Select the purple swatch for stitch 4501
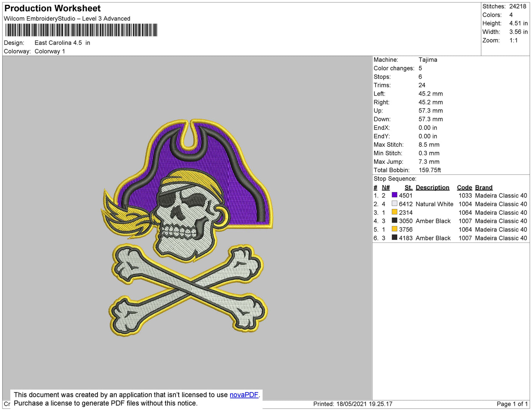 [x=394, y=195]
